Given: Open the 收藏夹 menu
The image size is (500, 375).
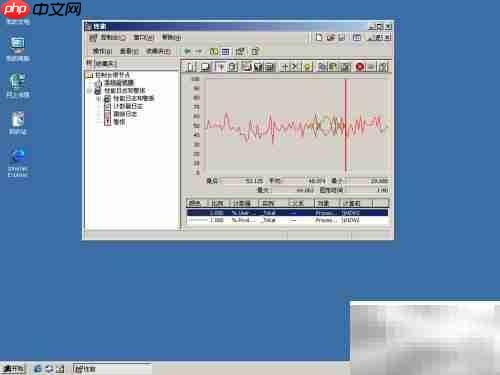Looking at the screenshot, I should pyautogui.click(x=159, y=51).
